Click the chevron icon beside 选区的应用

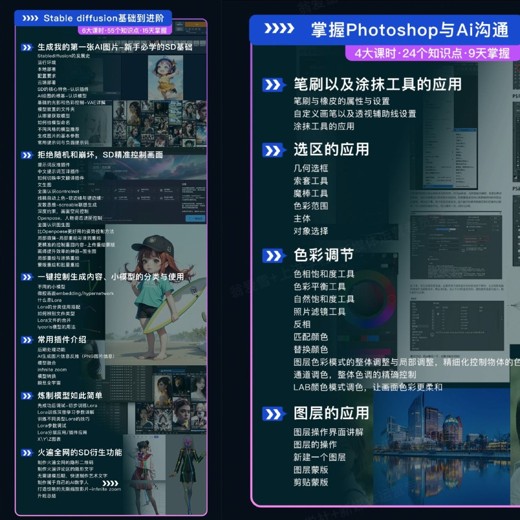pyautogui.click(x=274, y=150)
